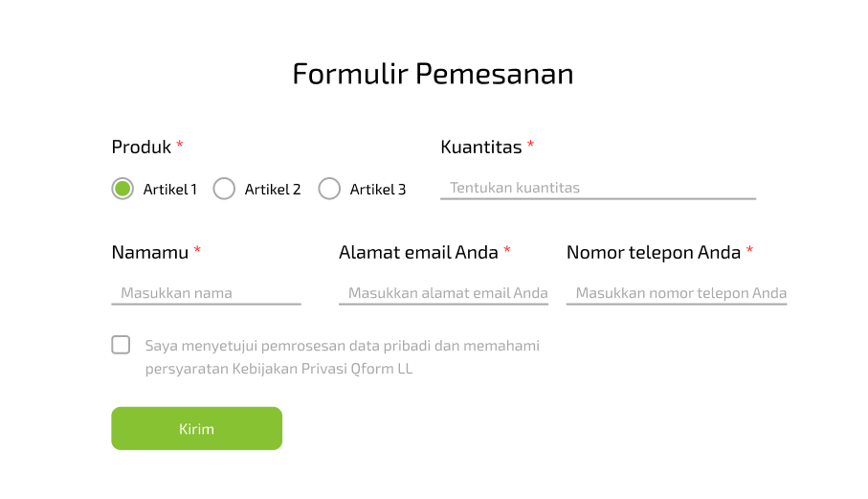Focus the Masukkan alamat email Anda field

(443, 293)
